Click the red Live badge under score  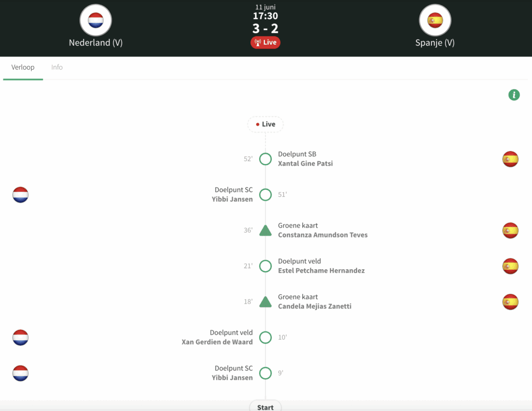click(265, 42)
